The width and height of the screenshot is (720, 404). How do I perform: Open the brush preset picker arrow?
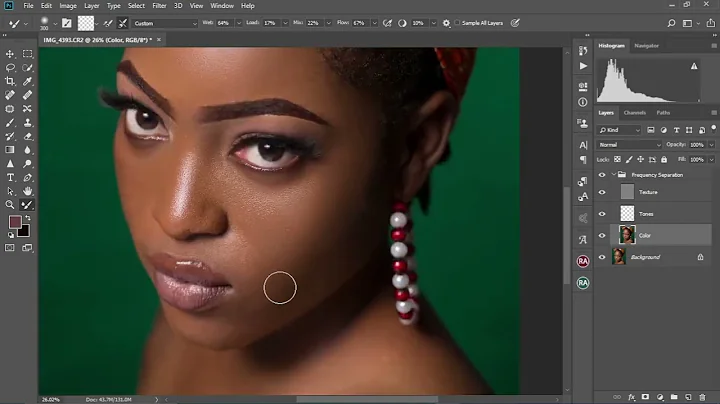[55, 23]
